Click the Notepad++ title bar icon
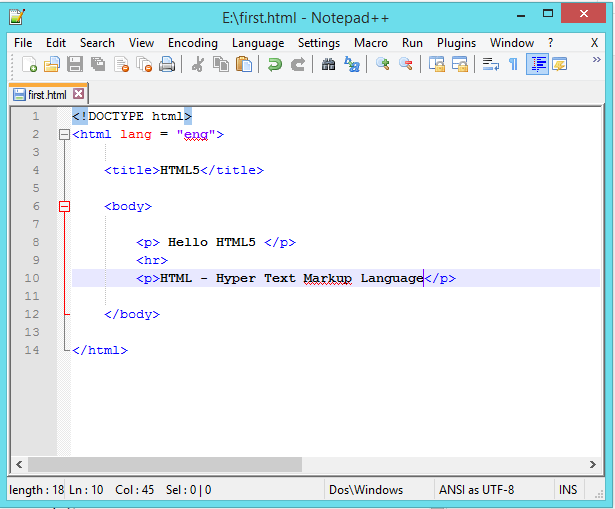 [x=17, y=17]
